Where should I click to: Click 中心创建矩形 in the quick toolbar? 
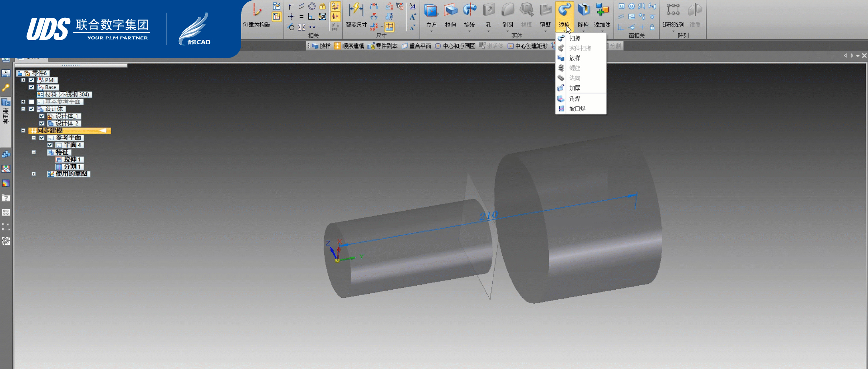528,46
